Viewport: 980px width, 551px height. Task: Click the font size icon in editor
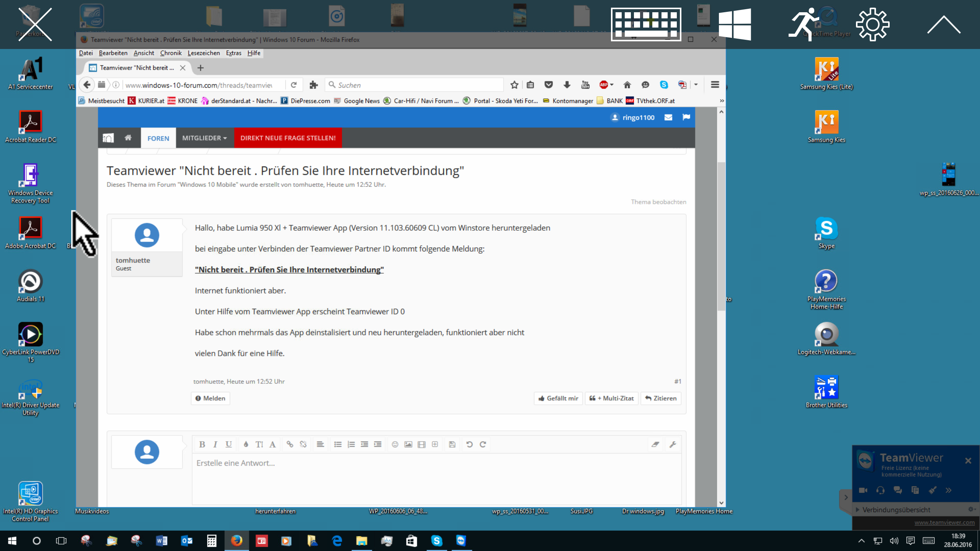pyautogui.click(x=259, y=444)
